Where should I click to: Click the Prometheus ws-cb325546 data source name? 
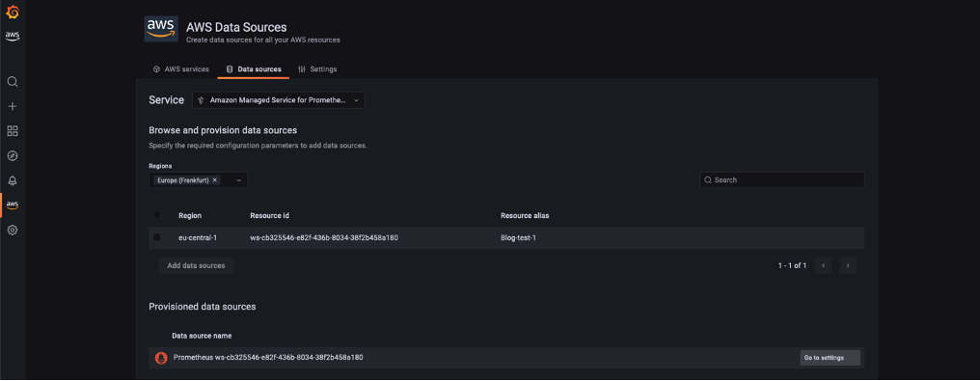coord(268,358)
